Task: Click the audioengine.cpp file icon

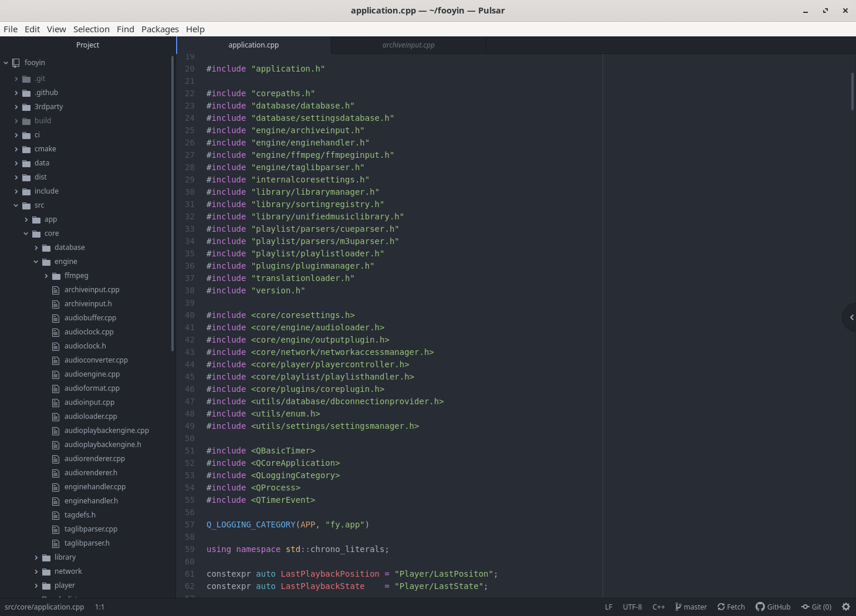Action: (x=56, y=374)
